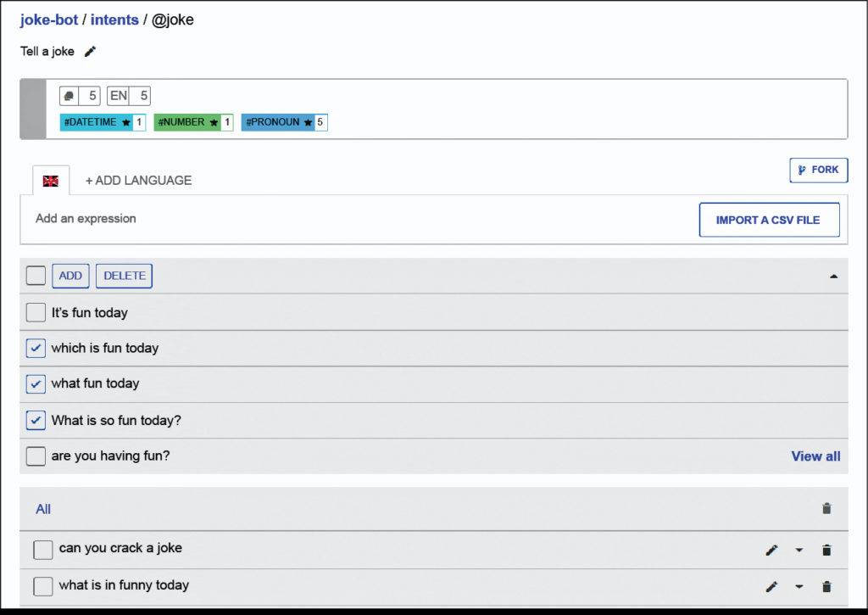The width and height of the screenshot is (868, 615).
Task: Toggle the select-all checkbox beside ADD
Action: pos(36,275)
